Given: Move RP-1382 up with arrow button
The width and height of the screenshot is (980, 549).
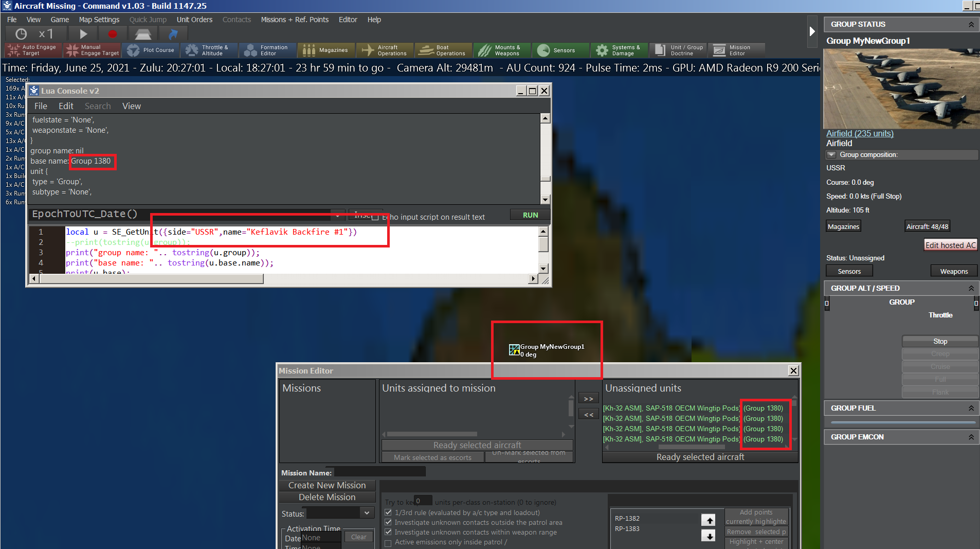Looking at the screenshot, I should [709, 520].
